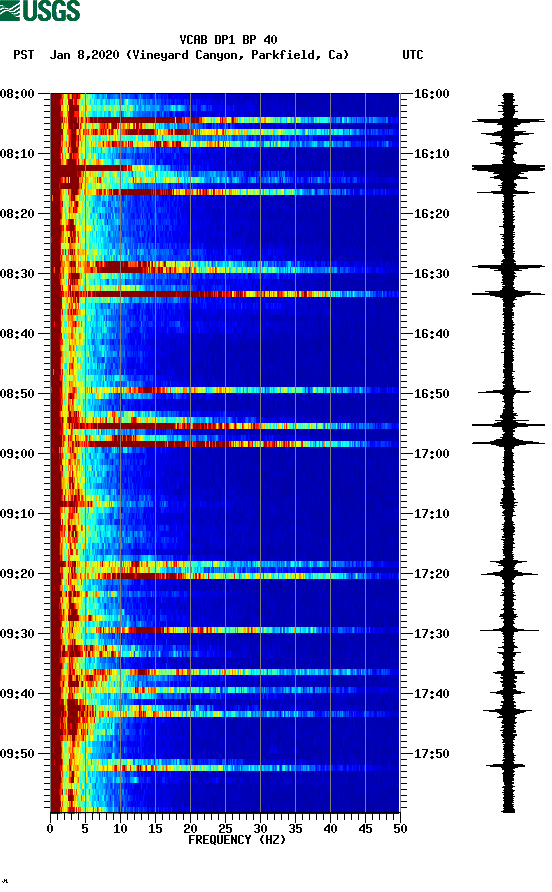Click the '16:20' UTC time label
552x892 pixels.
click(x=431, y=214)
